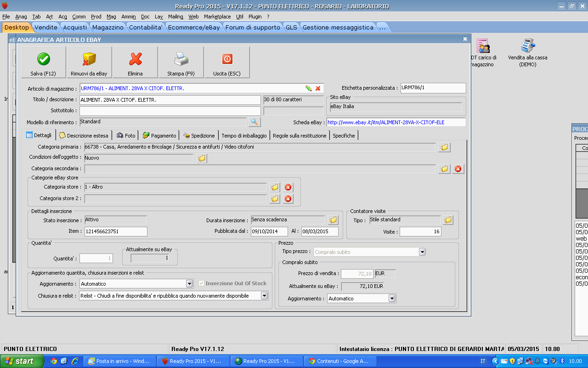Open the folder picker for Categoria secondaria
Image resolution: width=588 pixels, height=368 pixels.
[x=444, y=169]
